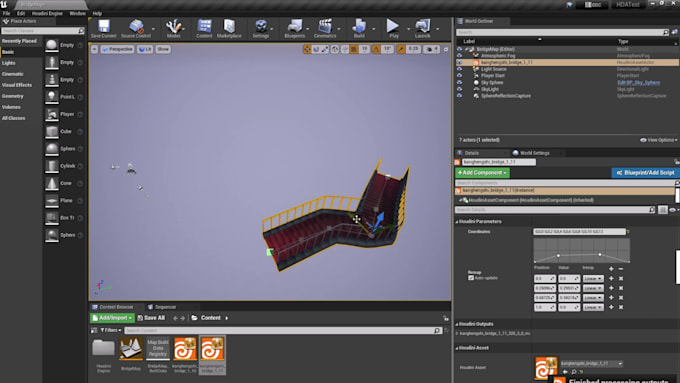Image resolution: width=680 pixels, height=383 pixels.
Task: Select the Cylinder actor in Place Actors
Action: (x=64, y=166)
